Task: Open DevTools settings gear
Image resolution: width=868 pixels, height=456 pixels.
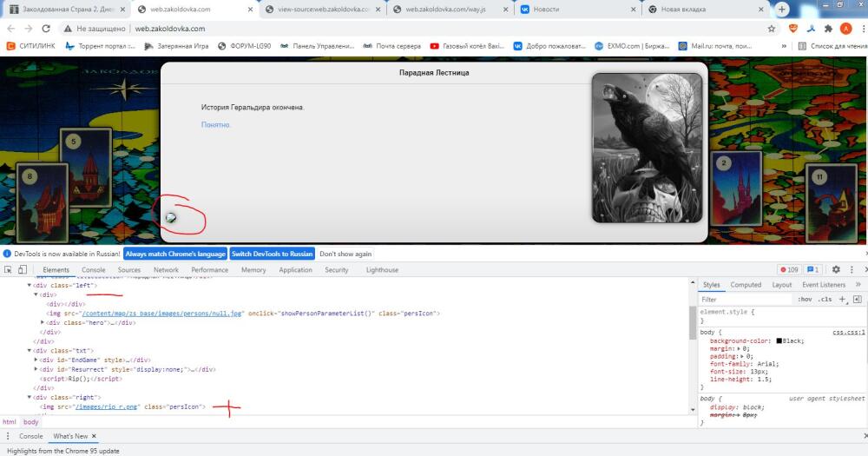Action: coord(836,269)
